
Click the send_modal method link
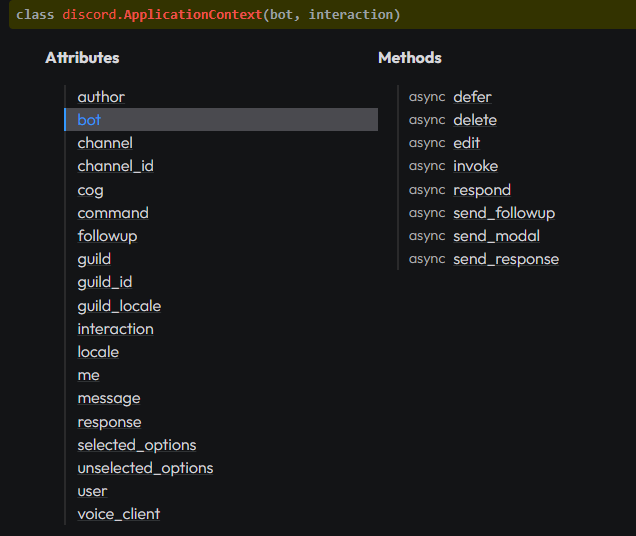496,236
